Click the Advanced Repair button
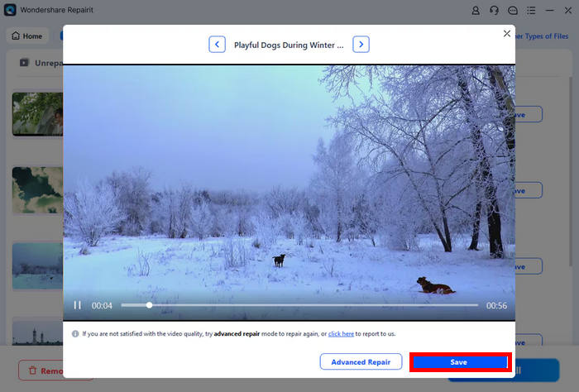This screenshot has height=392, width=579. tap(361, 362)
